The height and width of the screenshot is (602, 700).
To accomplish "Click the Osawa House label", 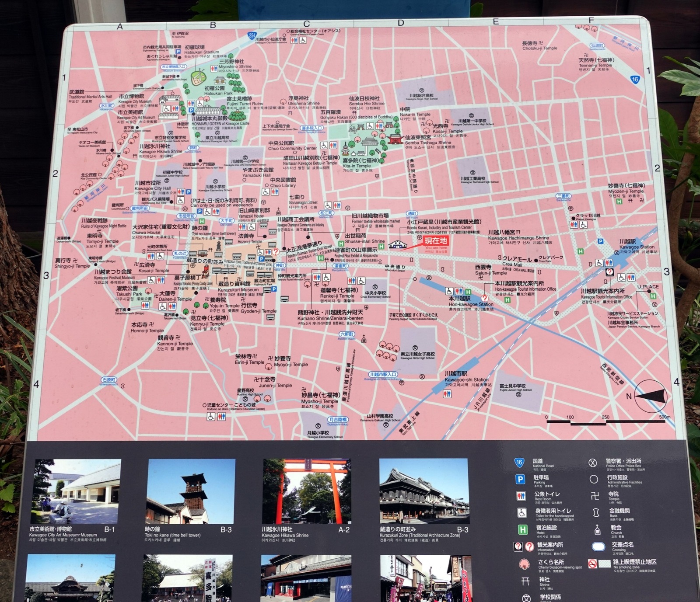I will [x=146, y=233].
